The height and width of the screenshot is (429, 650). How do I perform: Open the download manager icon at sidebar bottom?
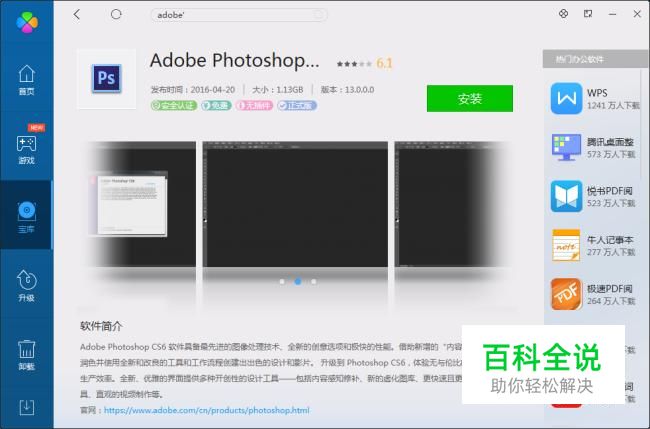click(x=27, y=407)
